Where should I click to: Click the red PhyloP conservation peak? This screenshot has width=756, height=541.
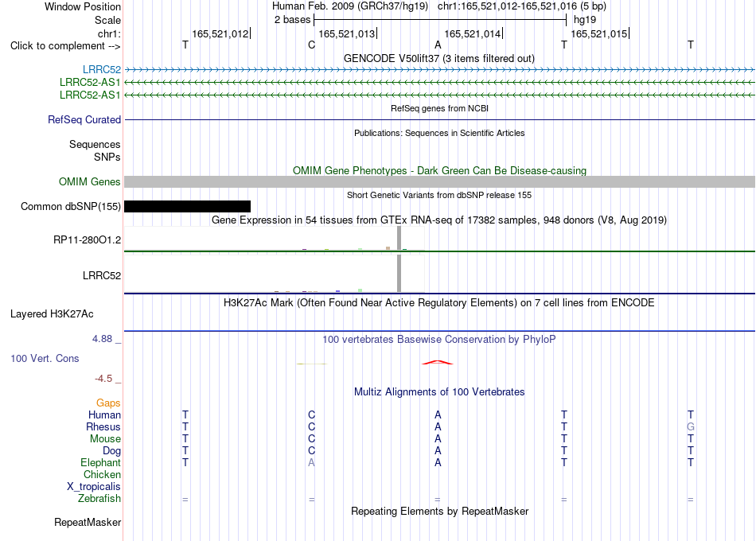(x=438, y=362)
